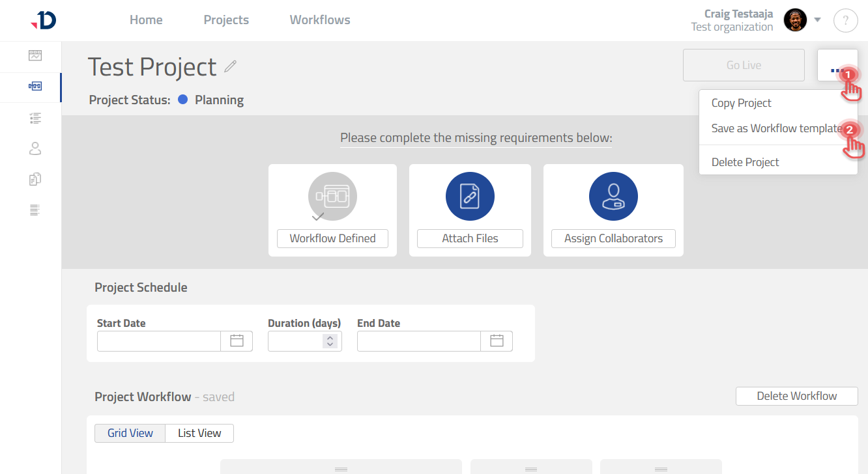Open the task checklist icon in sidebar
Image resolution: width=868 pixels, height=474 pixels.
coord(35,118)
